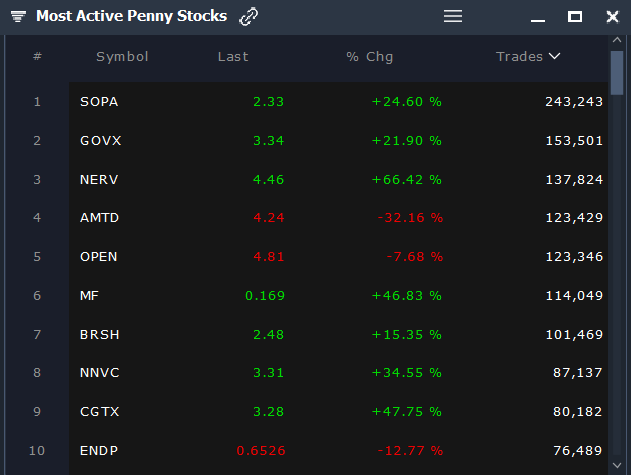Click the +15.35 % change value
This screenshot has height=475, width=631.
click(406, 335)
